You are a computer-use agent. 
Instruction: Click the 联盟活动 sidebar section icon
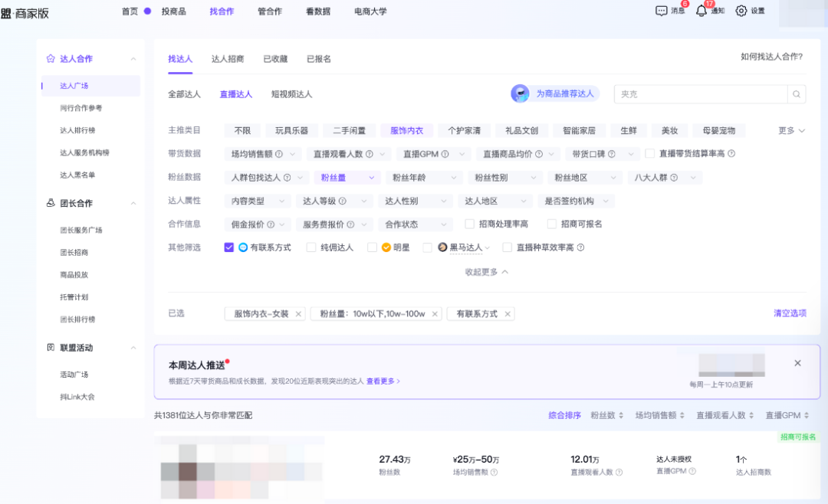[51, 347]
